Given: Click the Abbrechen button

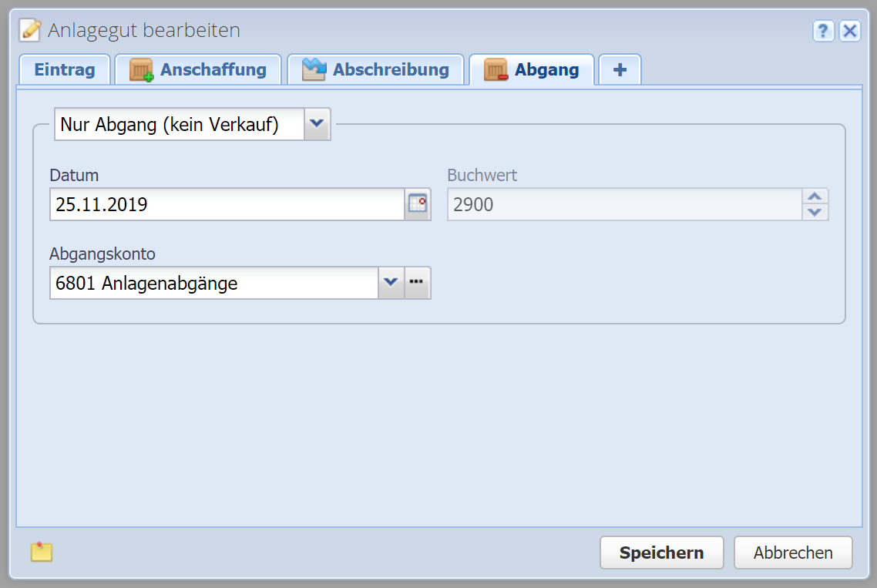Looking at the screenshot, I should tap(793, 553).
